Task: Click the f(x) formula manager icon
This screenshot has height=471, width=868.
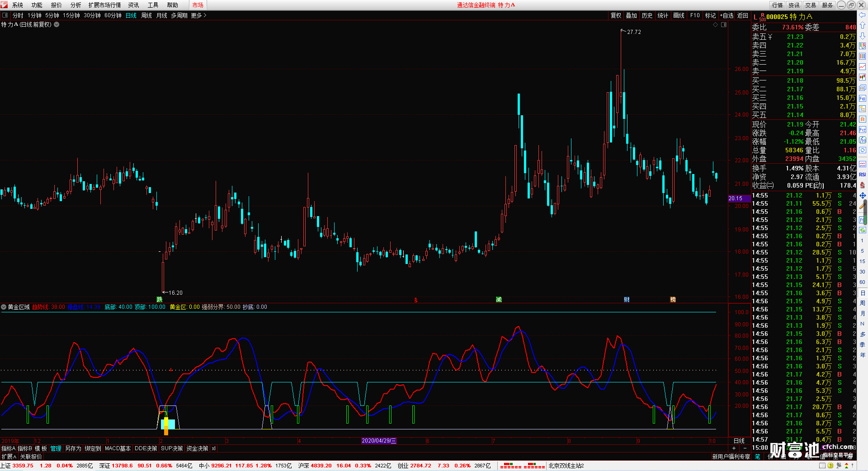Action: point(863,140)
